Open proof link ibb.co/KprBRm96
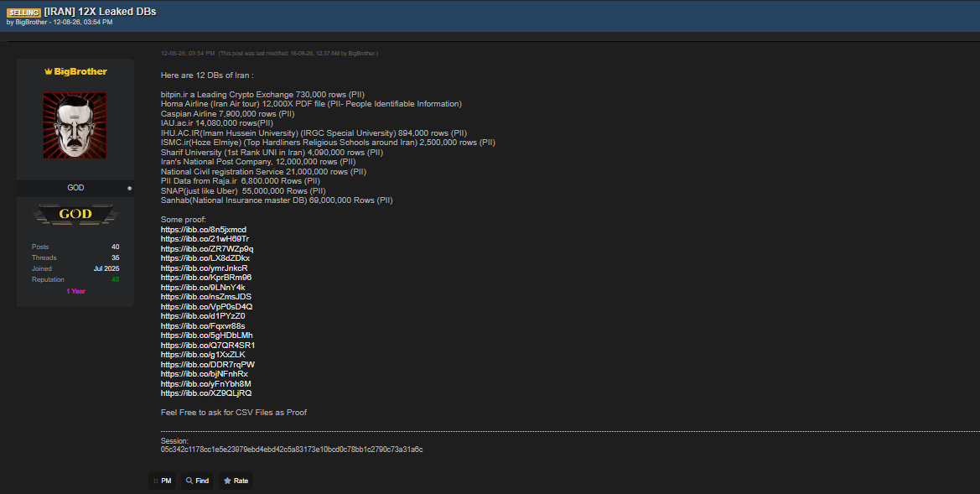This screenshot has width=980, height=494. pyautogui.click(x=205, y=278)
